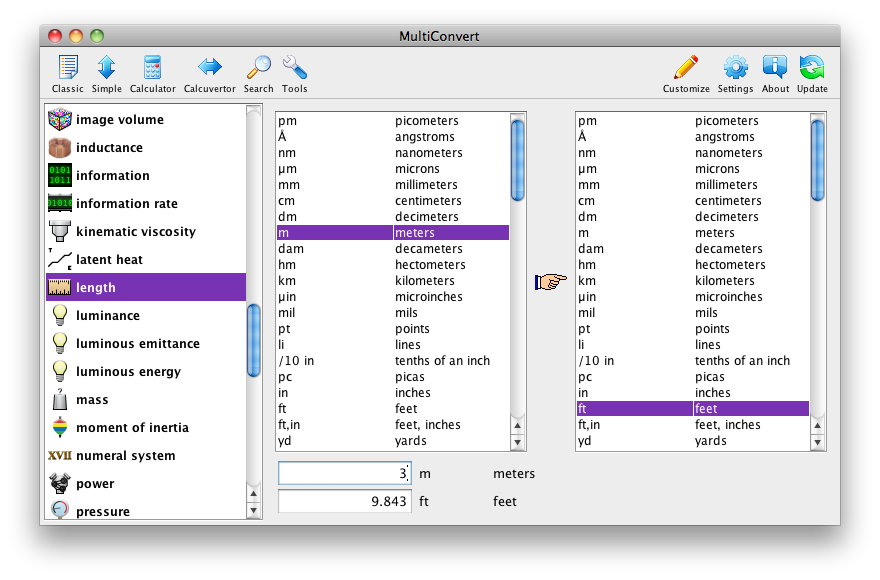Select the latent heat graph icon

[60, 259]
